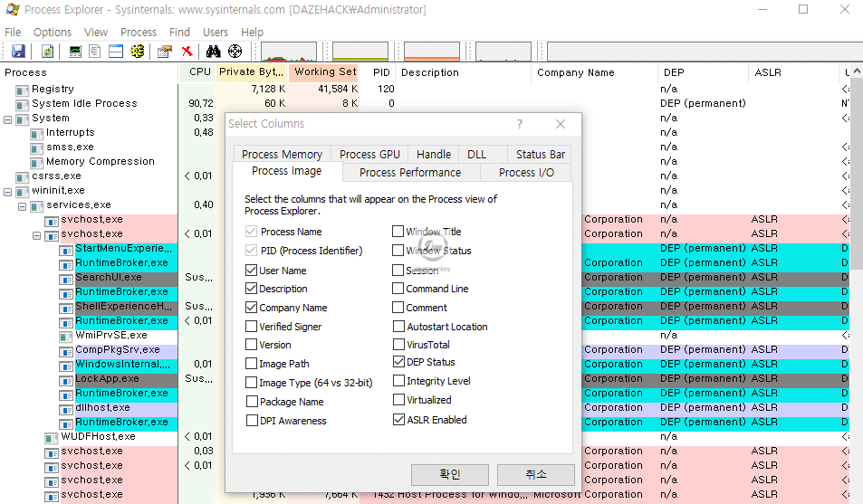Enable the Image Type (64 vs 32-bit) checkbox
The height and width of the screenshot is (504, 863).
click(x=252, y=383)
